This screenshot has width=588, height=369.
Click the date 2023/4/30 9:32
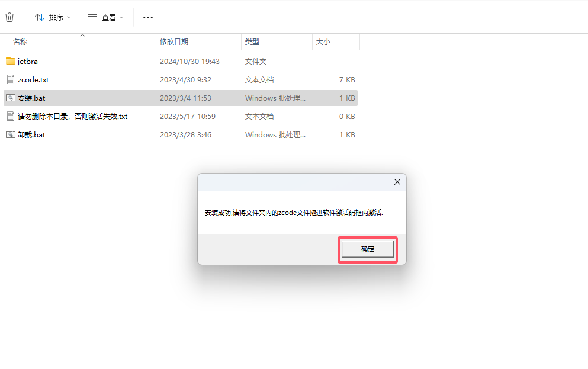(185, 79)
